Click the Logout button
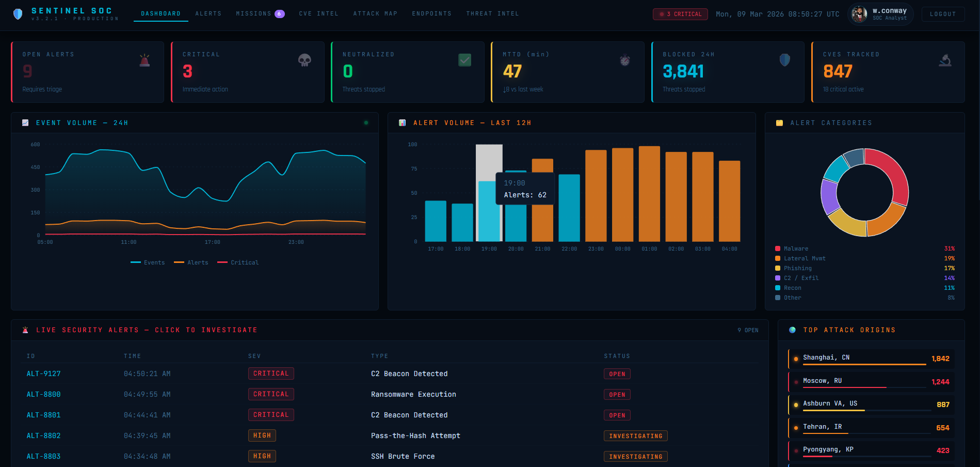 tap(943, 14)
